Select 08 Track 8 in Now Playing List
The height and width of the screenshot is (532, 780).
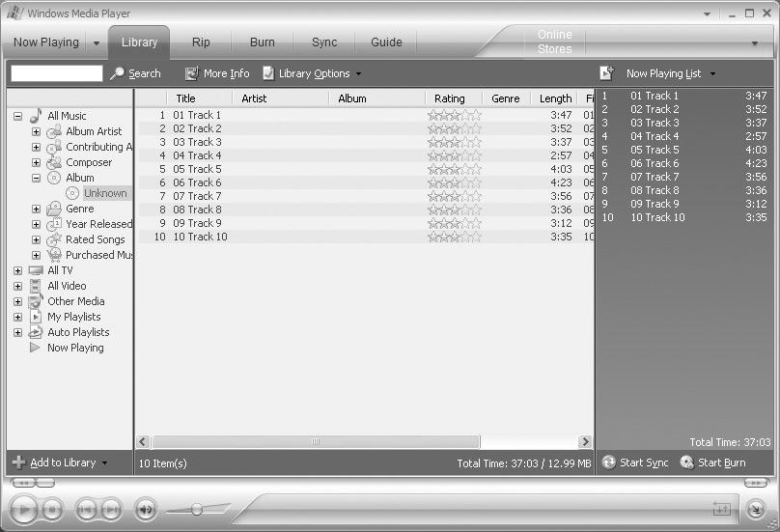(x=684, y=190)
